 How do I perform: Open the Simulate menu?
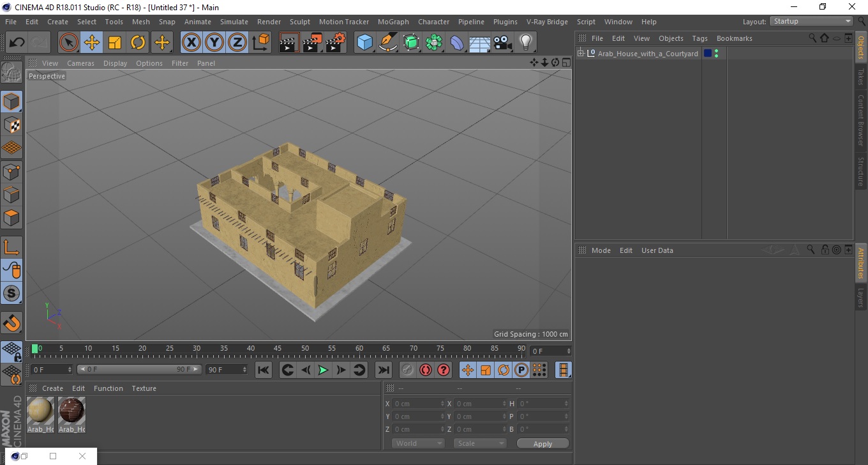coord(234,22)
